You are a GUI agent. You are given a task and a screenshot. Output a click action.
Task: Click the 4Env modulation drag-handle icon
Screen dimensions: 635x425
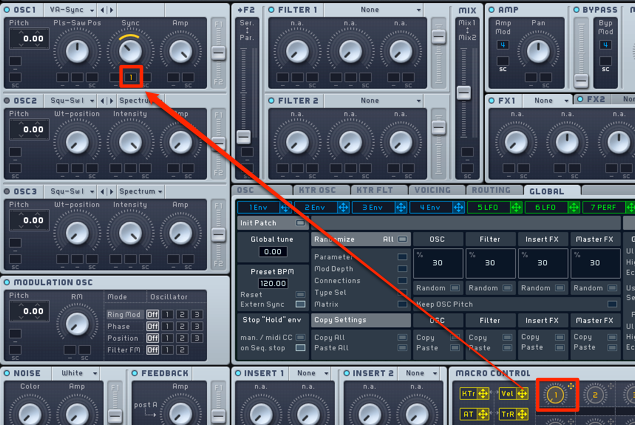(458, 208)
